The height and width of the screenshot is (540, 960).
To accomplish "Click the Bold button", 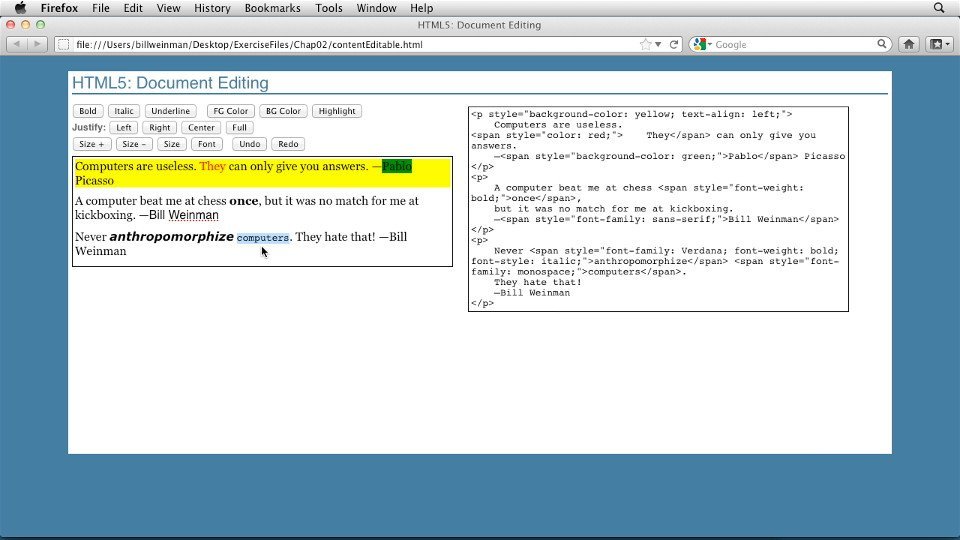I will coord(88,111).
